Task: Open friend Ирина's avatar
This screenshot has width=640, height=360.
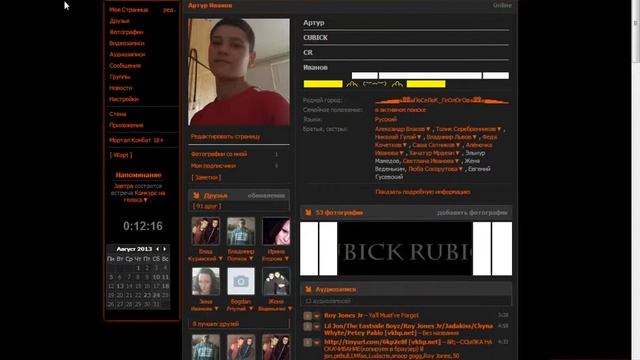Action: 276,231
